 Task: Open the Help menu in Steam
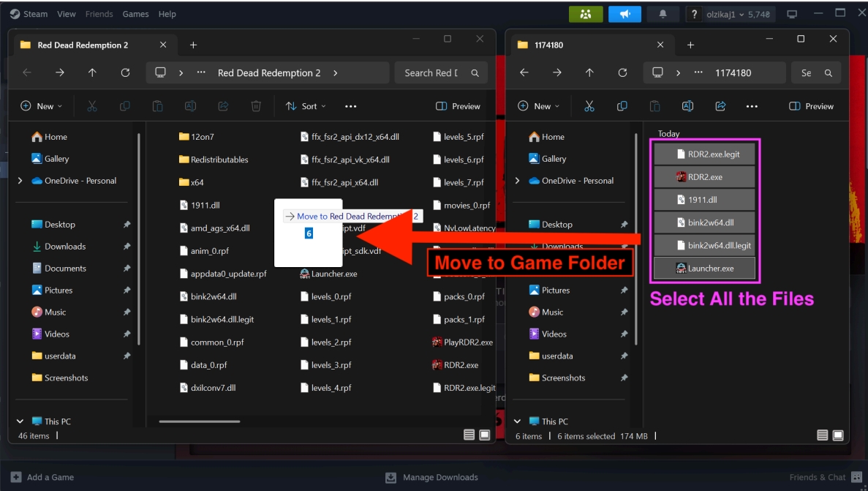167,14
